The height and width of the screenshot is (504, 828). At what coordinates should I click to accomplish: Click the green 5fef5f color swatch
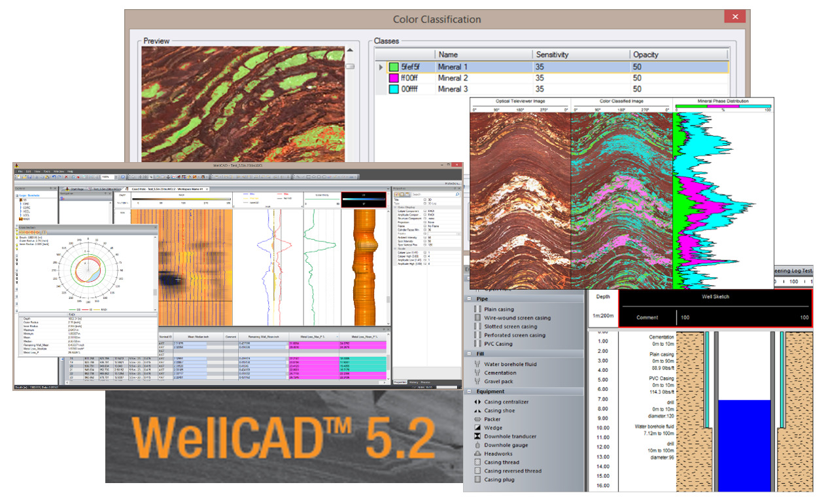point(393,67)
